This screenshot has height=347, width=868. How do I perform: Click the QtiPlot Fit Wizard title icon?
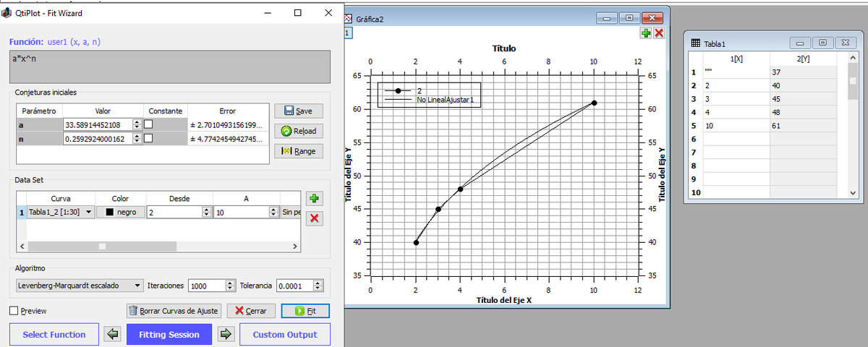coord(7,12)
